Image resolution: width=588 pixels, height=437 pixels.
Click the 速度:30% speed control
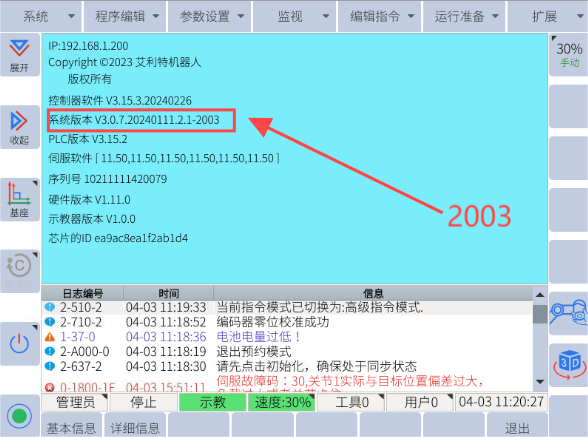coord(282,402)
